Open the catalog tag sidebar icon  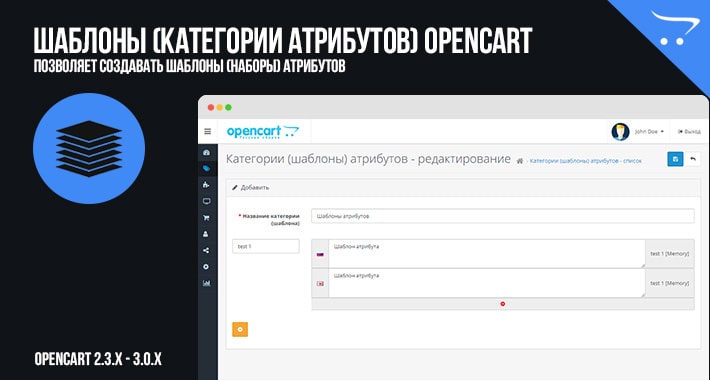206,168
